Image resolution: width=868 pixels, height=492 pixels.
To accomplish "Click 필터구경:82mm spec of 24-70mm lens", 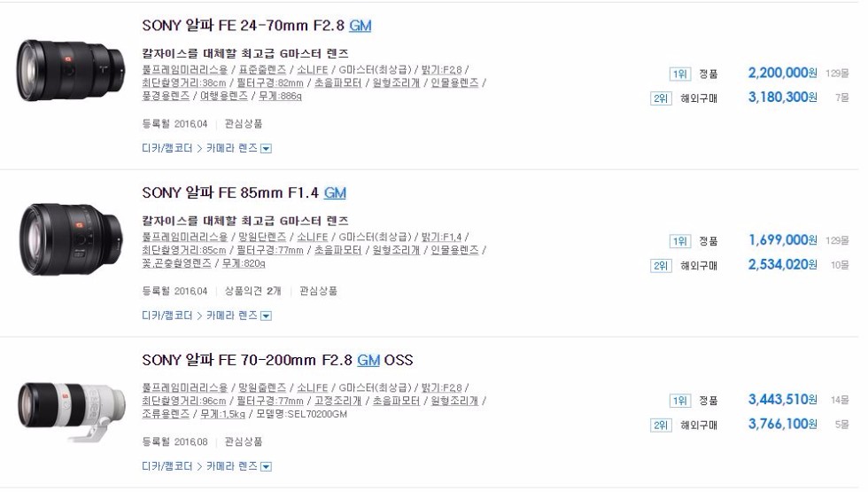I will click(x=278, y=83).
